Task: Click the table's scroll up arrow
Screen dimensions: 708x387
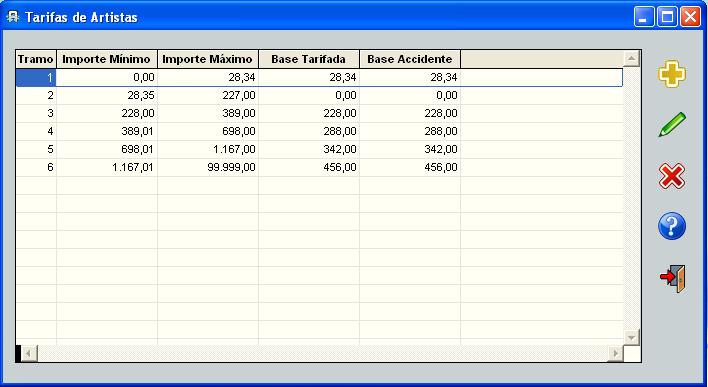Action: pos(631,59)
